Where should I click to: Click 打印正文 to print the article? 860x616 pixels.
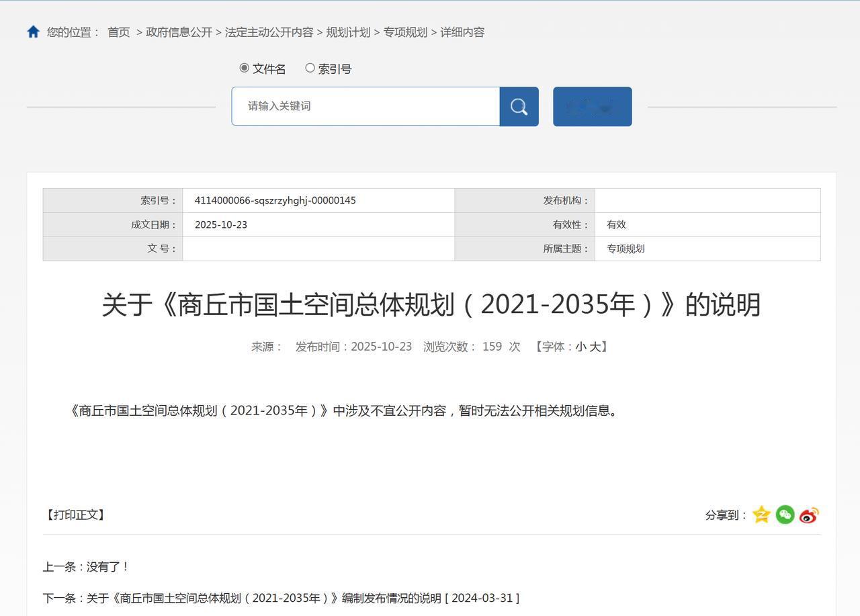coord(75,515)
